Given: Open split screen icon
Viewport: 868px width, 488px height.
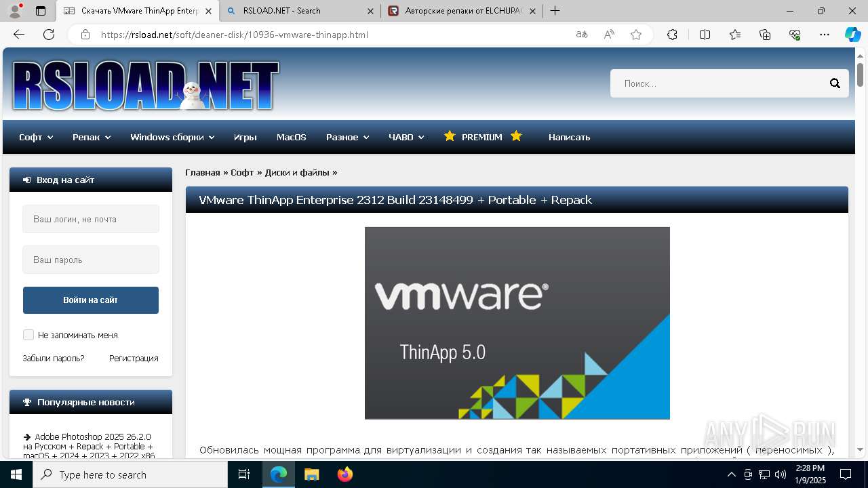Looking at the screenshot, I should coord(705,35).
